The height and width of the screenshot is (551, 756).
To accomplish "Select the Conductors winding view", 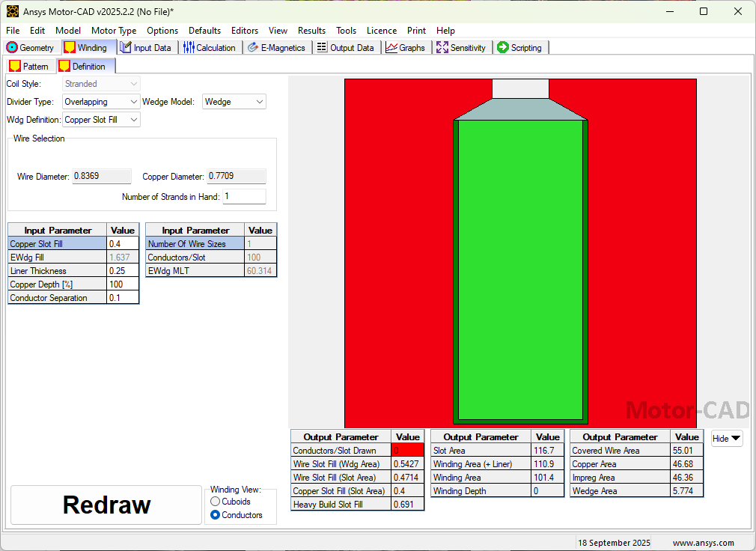I will (x=216, y=515).
